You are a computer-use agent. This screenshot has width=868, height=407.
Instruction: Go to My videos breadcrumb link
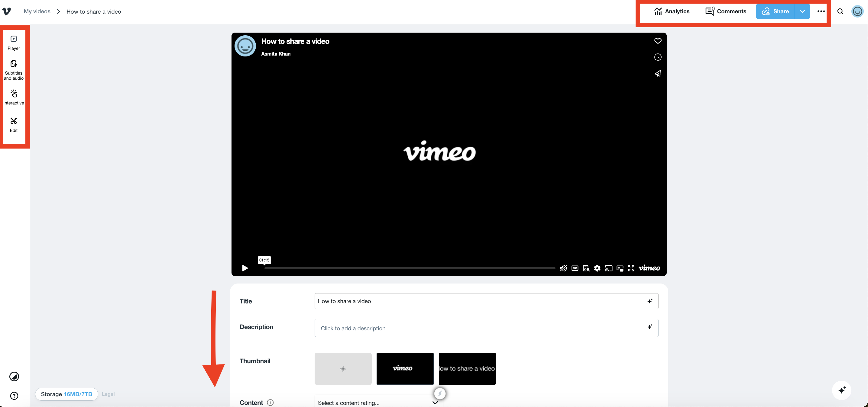37,11
